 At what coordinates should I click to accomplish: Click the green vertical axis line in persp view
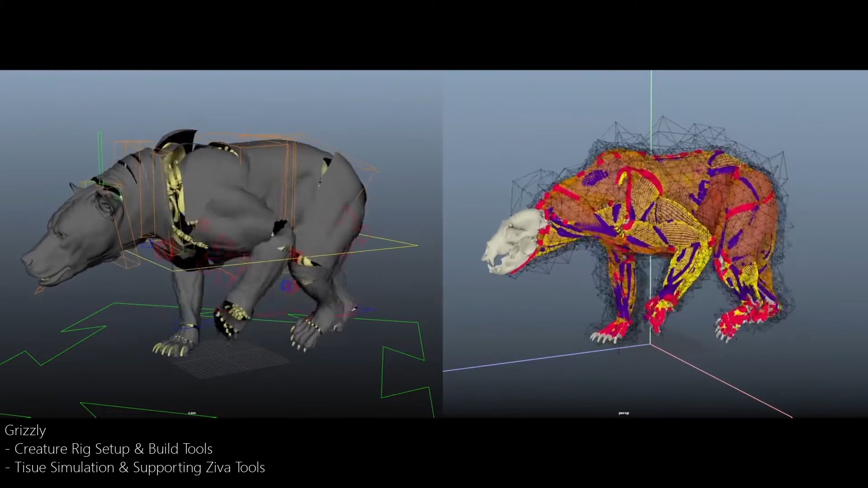651,99
